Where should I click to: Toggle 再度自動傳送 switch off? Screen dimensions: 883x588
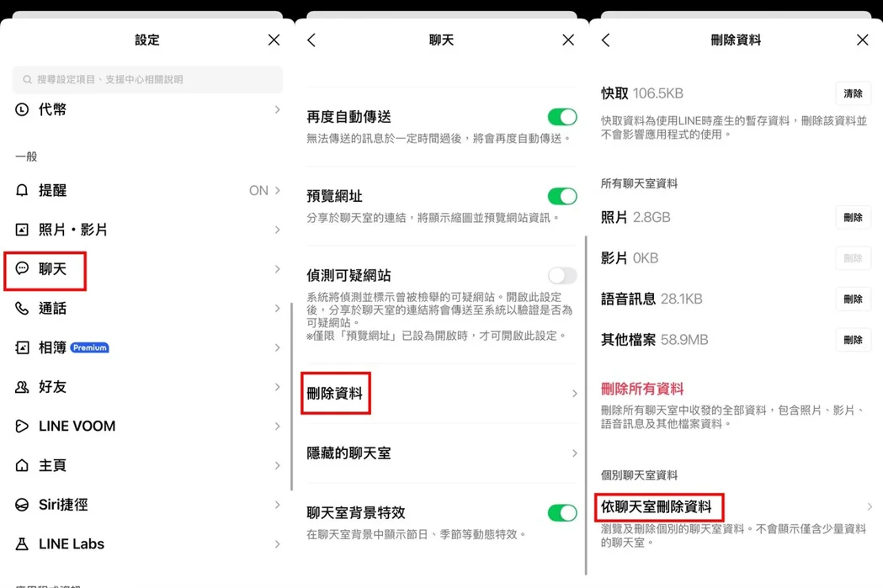(x=562, y=117)
